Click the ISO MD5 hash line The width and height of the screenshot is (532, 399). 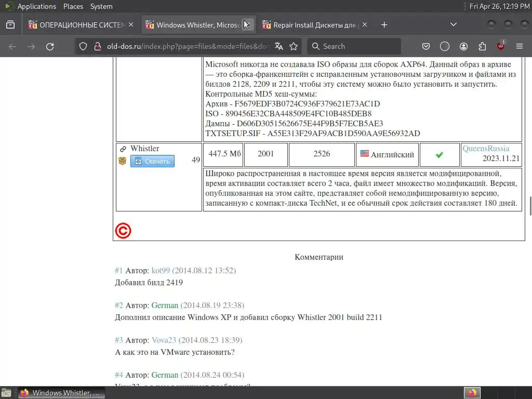288,114
